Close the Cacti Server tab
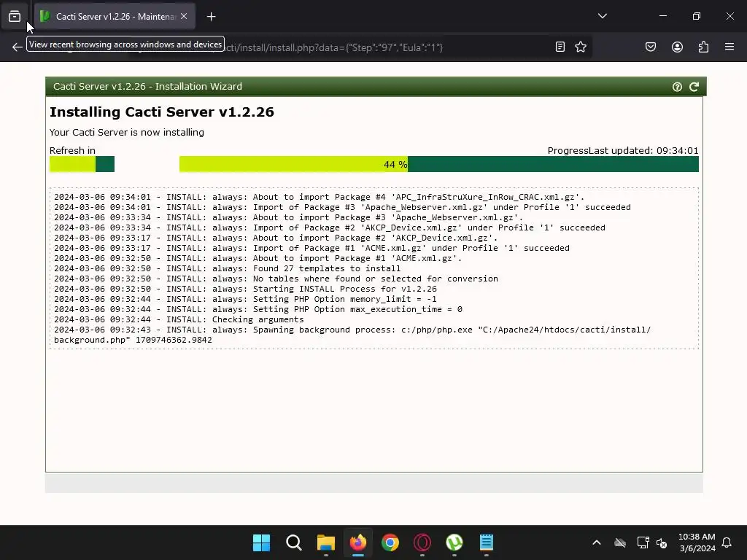Viewport: 747px width, 560px height. 184,16
